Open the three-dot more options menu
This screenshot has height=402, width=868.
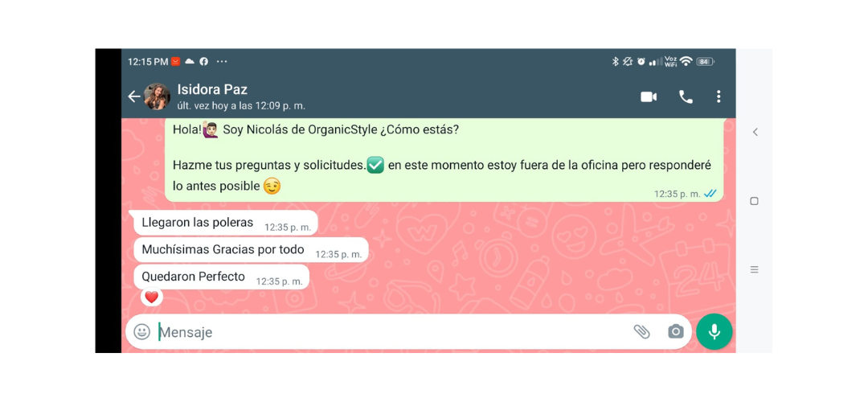tap(718, 97)
